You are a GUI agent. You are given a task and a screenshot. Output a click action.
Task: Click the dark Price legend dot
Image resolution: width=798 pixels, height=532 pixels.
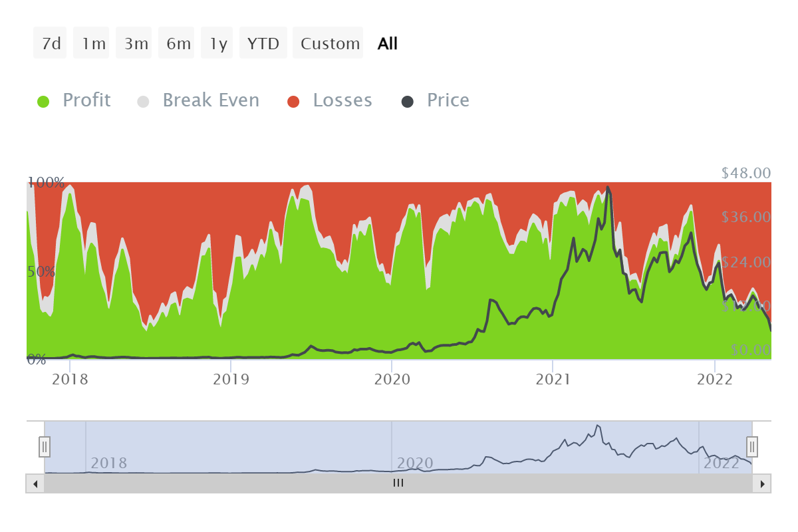point(408,102)
